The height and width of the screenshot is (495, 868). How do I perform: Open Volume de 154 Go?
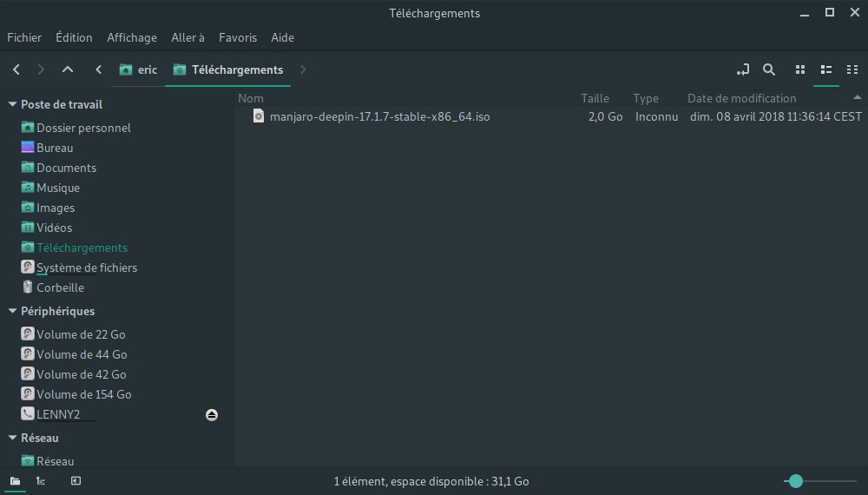84,394
